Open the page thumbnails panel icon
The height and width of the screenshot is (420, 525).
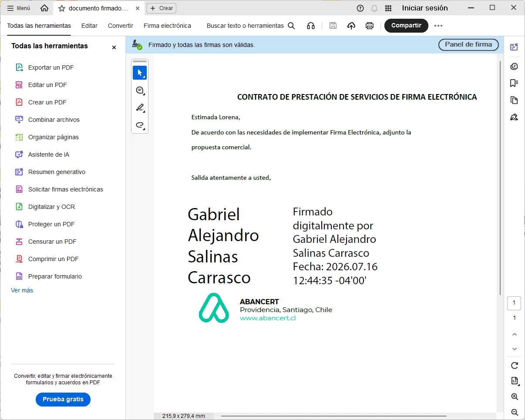click(514, 100)
